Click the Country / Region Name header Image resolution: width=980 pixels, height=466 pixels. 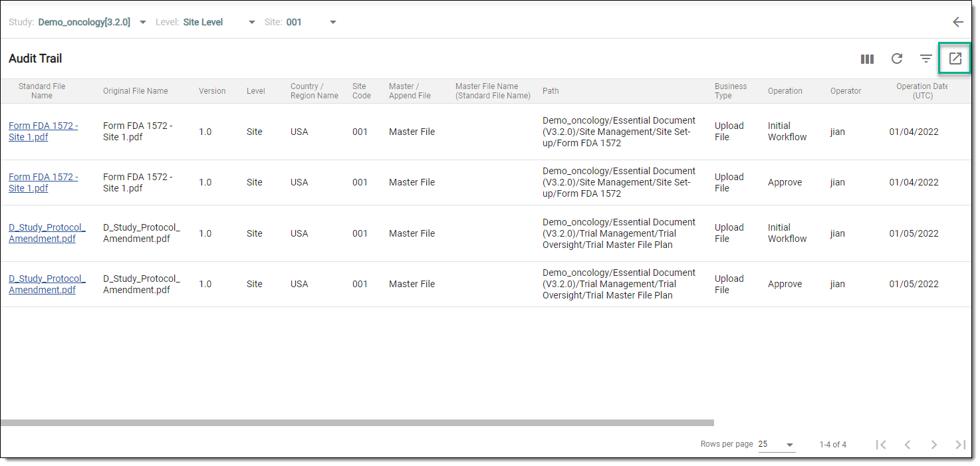tap(314, 91)
